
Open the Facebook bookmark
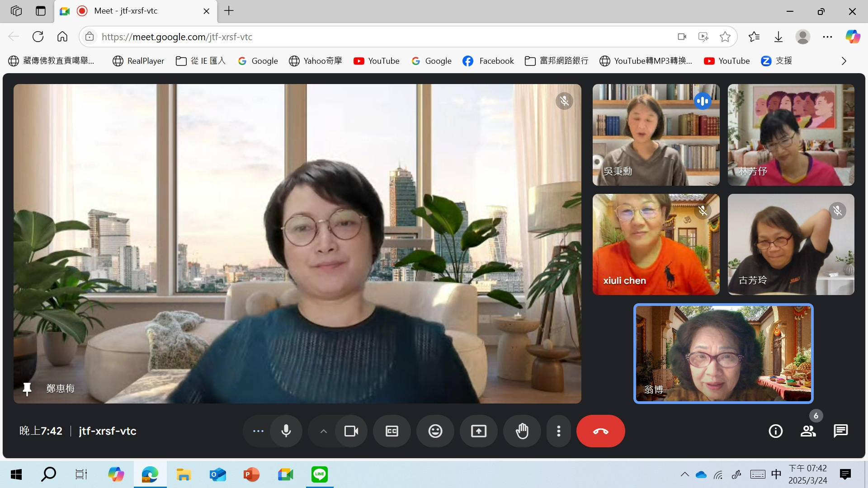(x=488, y=61)
